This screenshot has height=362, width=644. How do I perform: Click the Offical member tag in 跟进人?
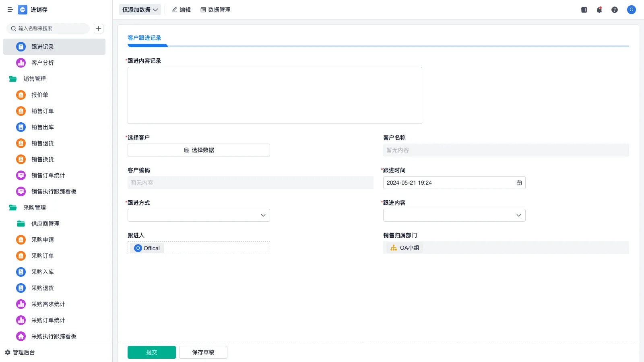(148, 248)
